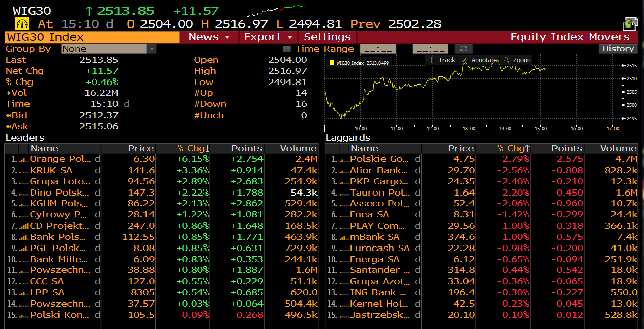Expand the Export menu dropdown
The width and height of the screenshot is (644, 329).
tap(269, 37)
